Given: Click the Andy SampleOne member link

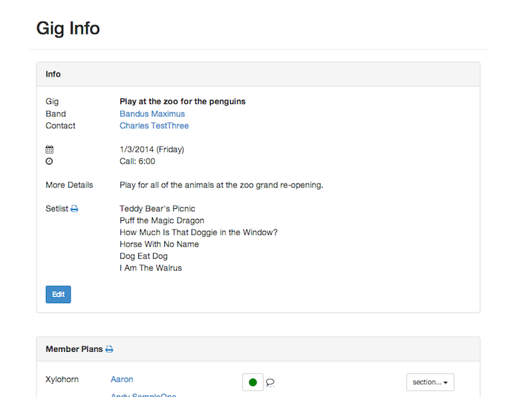Looking at the screenshot, I should [x=144, y=394].
